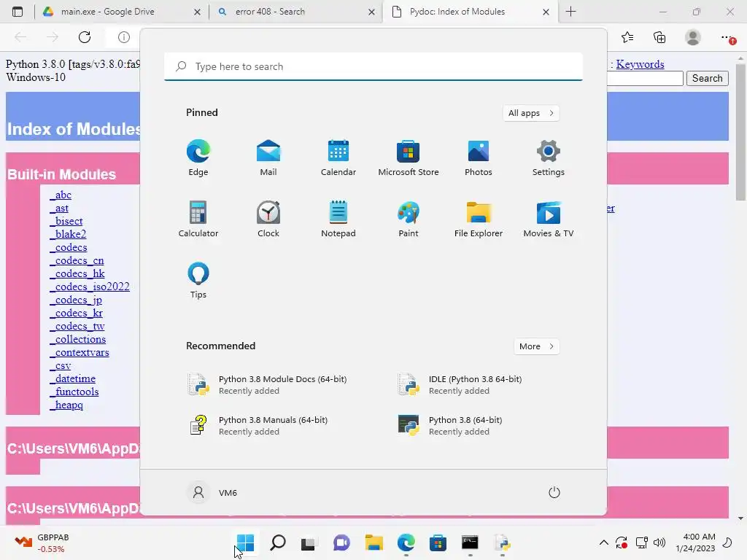Open Task View on taskbar
This screenshot has width=747, height=560.
coord(309,542)
